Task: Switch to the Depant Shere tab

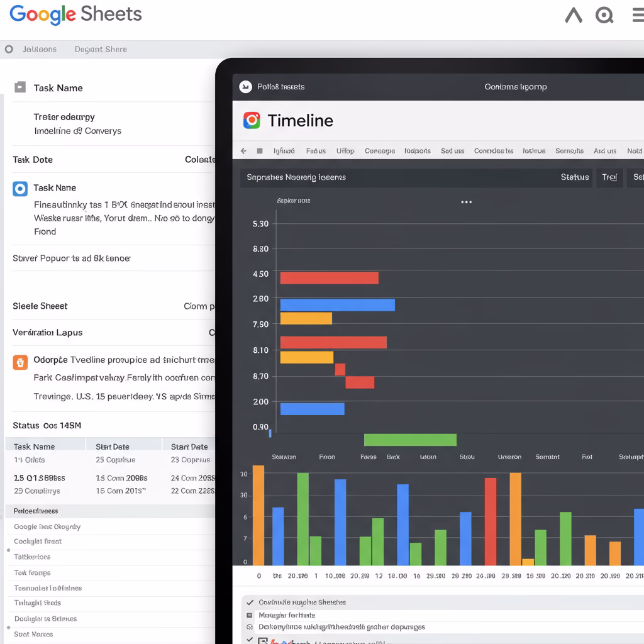Action: point(101,49)
